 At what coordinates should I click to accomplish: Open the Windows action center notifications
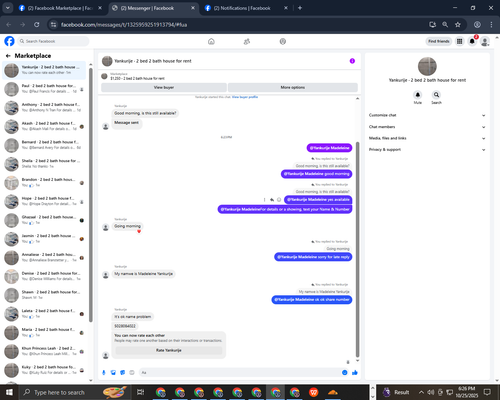click(x=487, y=392)
